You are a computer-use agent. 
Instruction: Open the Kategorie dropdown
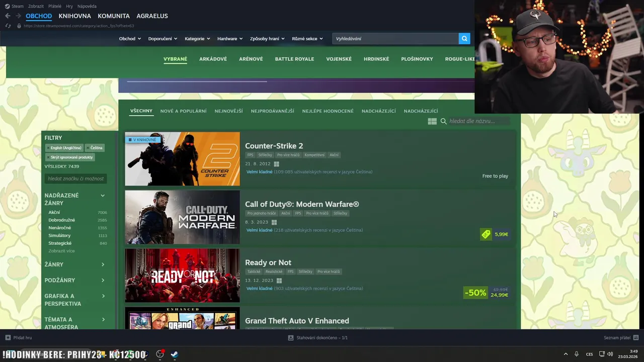tap(197, 39)
